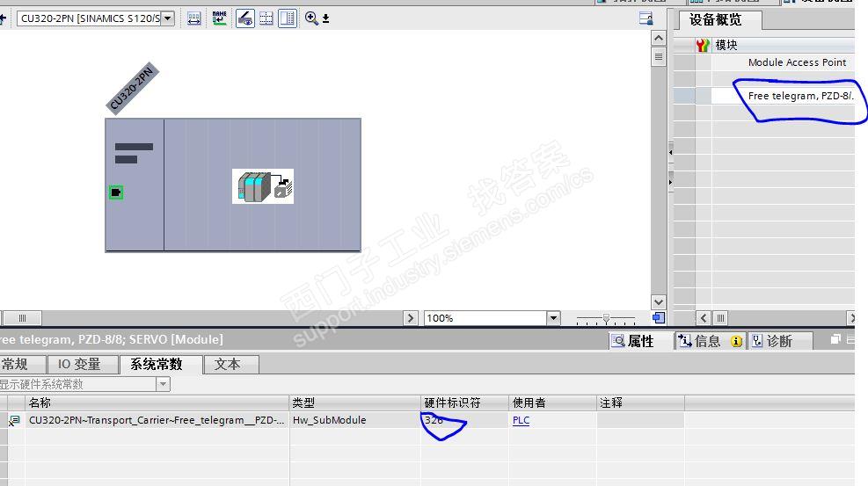Click the up arrow of the device view scrollbar

658,38
